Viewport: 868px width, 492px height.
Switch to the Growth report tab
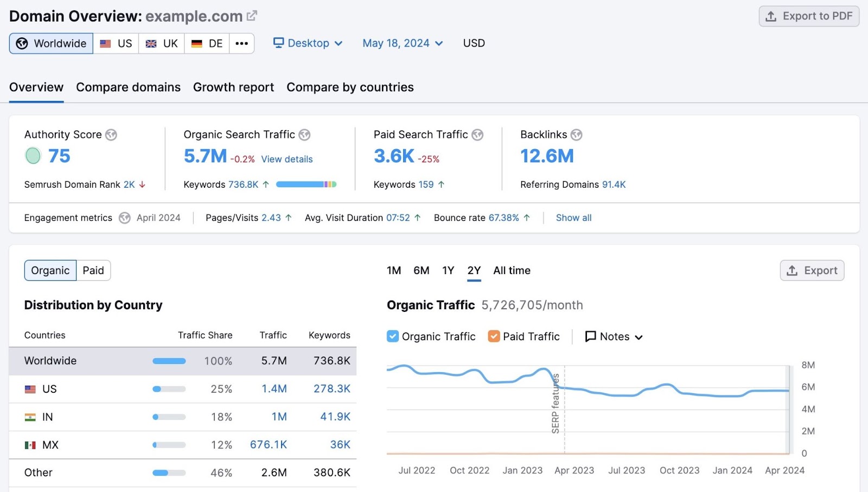click(x=233, y=87)
